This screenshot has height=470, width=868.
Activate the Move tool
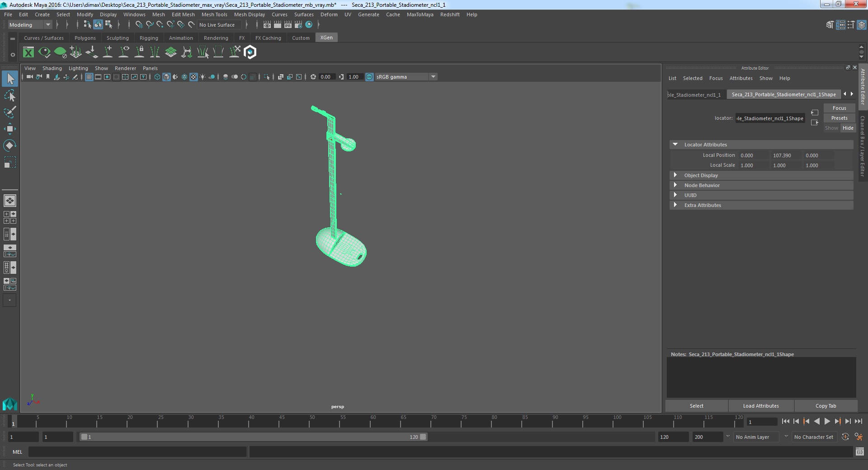coord(10,129)
